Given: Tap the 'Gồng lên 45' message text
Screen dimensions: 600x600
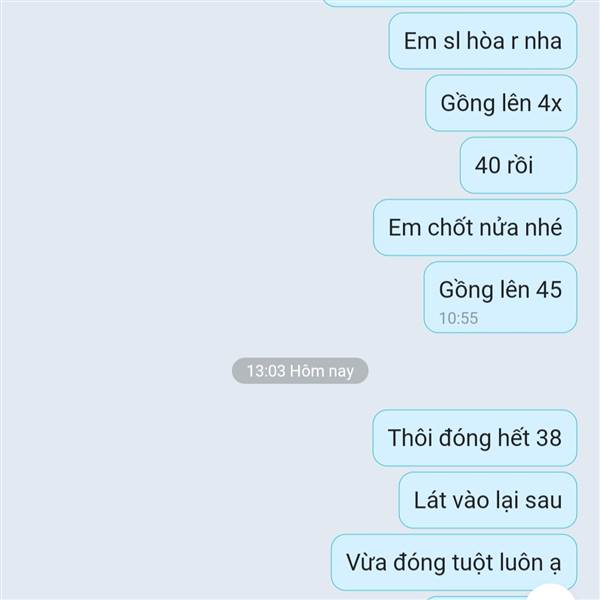Looking at the screenshot, I should click(x=500, y=290).
